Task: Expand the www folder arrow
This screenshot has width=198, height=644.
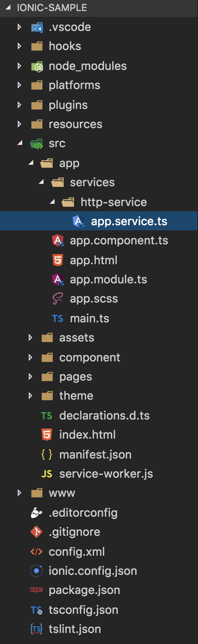Action: click(x=20, y=493)
